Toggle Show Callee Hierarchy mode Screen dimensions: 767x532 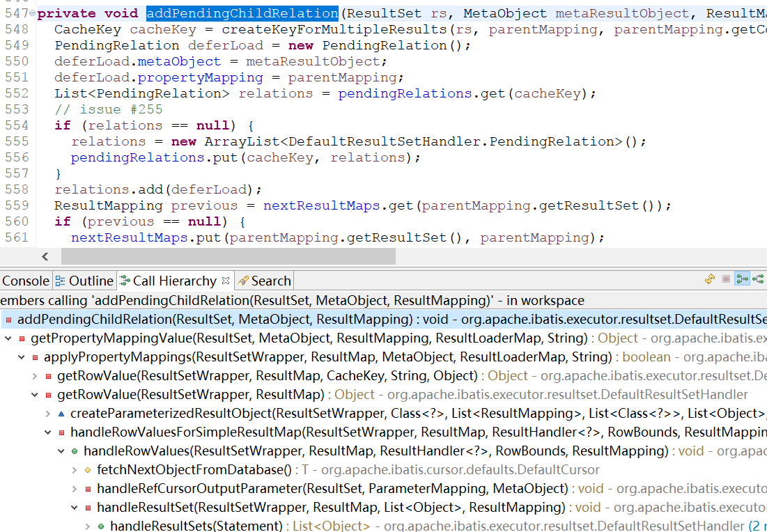click(758, 280)
